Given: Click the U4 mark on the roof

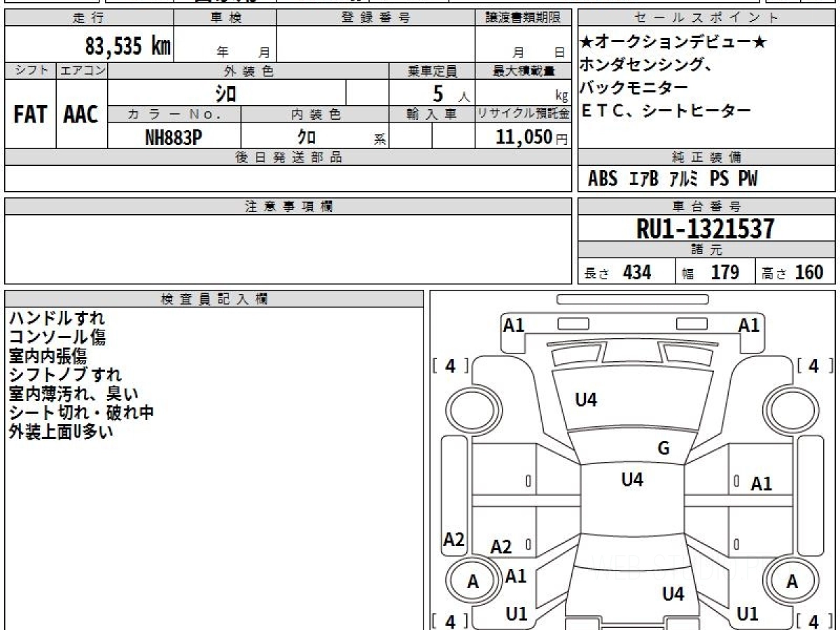Looking at the screenshot, I should click(632, 479).
